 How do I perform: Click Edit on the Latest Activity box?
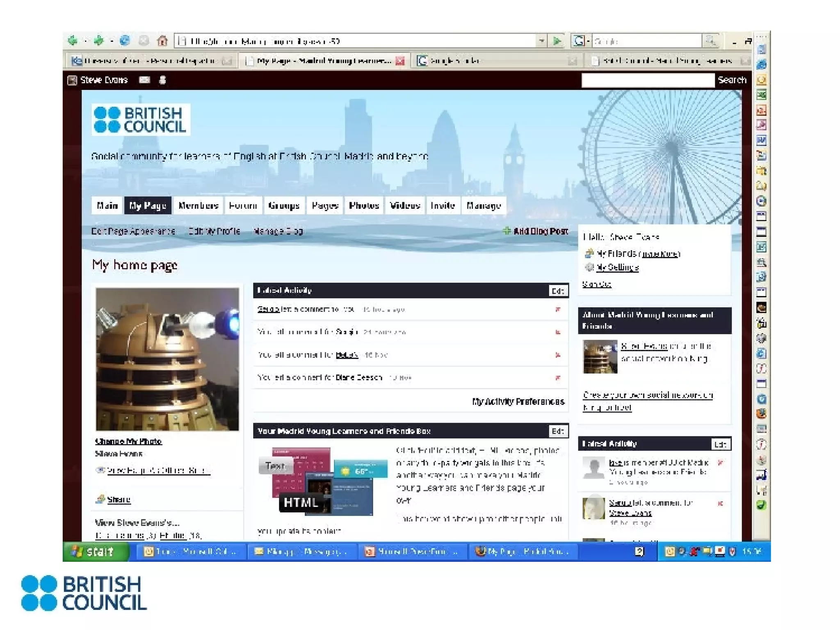pos(558,291)
